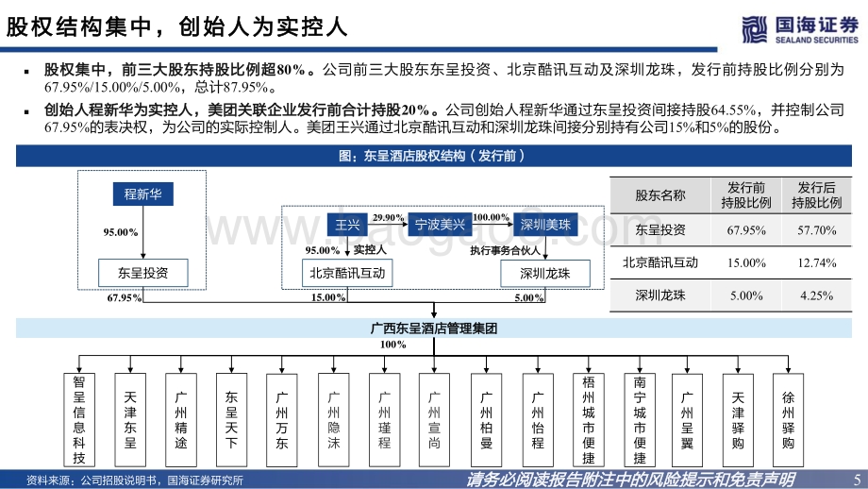Viewport: 868px width, 489px height.
Task: Select the 徐州驿购 subsidiary box
Action: tap(789, 420)
